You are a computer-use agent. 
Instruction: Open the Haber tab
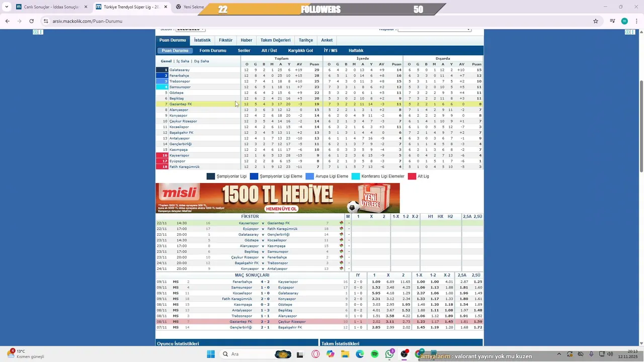coord(247,40)
